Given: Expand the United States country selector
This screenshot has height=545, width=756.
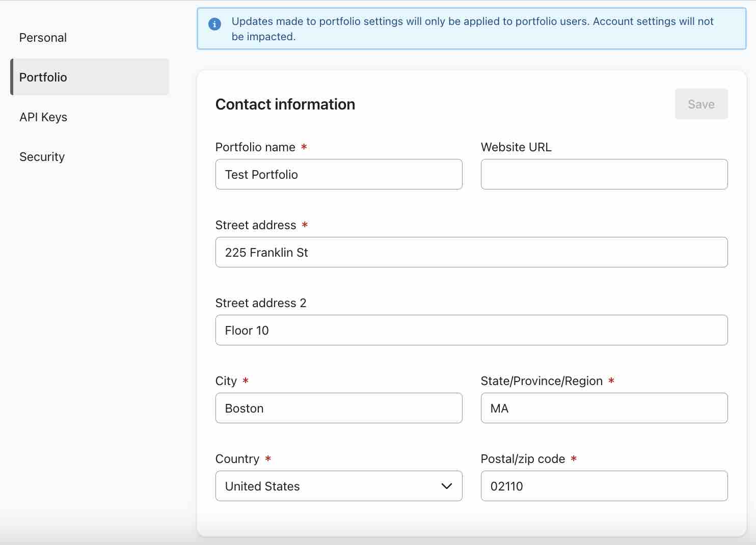Looking at the screenshot, I should [x=338, y=486].
